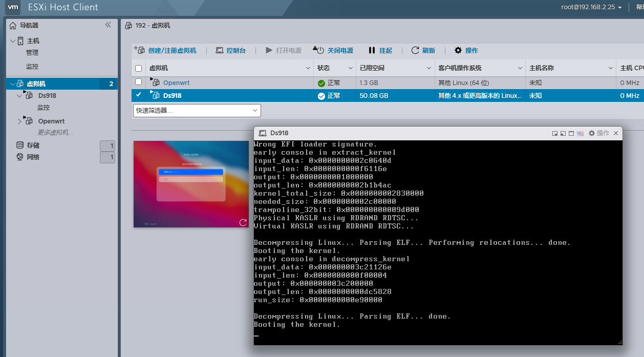
Task: Refresh the VM screenshot thumbnail icon
Action: coord(243,222)
